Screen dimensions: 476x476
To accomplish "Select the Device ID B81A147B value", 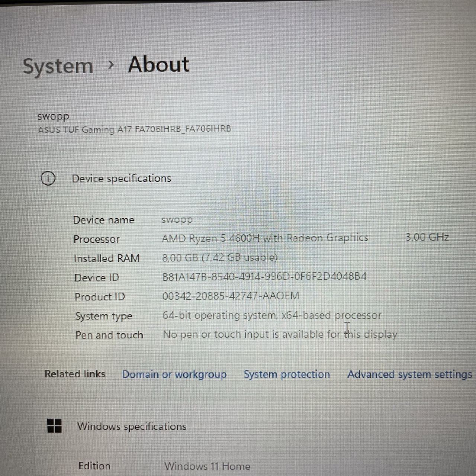I will (x=264, y=277).
